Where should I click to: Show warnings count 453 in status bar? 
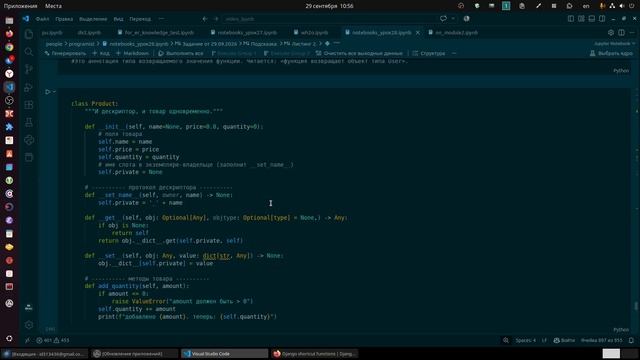tap(62, 340)
